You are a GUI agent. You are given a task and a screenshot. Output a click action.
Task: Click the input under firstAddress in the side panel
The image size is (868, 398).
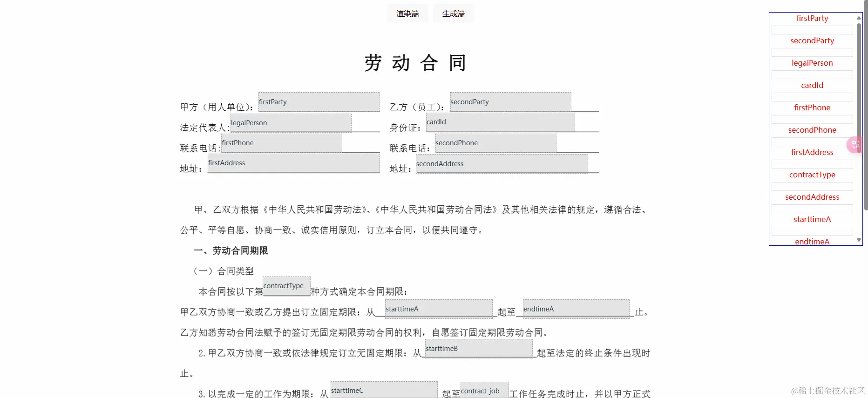[x=812, y=164]
